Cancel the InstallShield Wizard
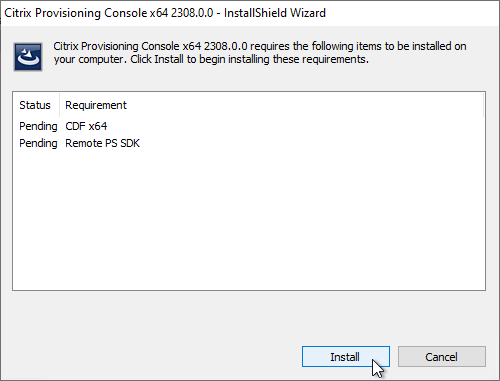This screenshot has width=500, height=381. point(442,357)
